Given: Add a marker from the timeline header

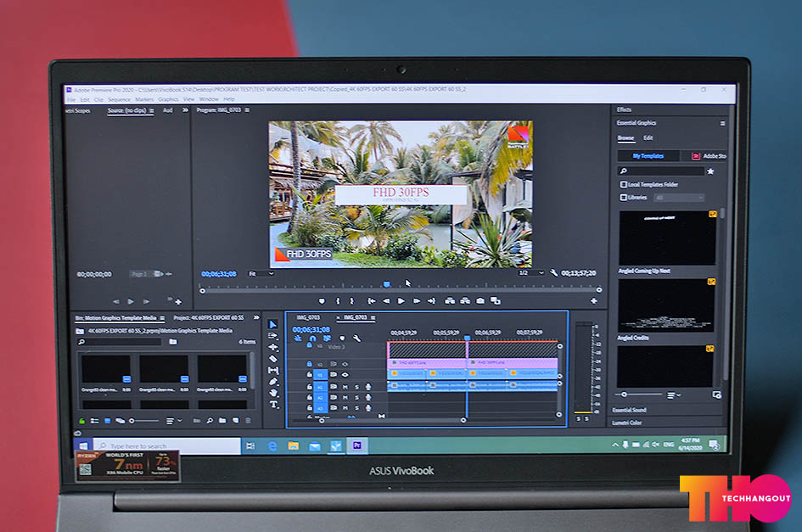Looking at the screenshot, I should (342, 339).
